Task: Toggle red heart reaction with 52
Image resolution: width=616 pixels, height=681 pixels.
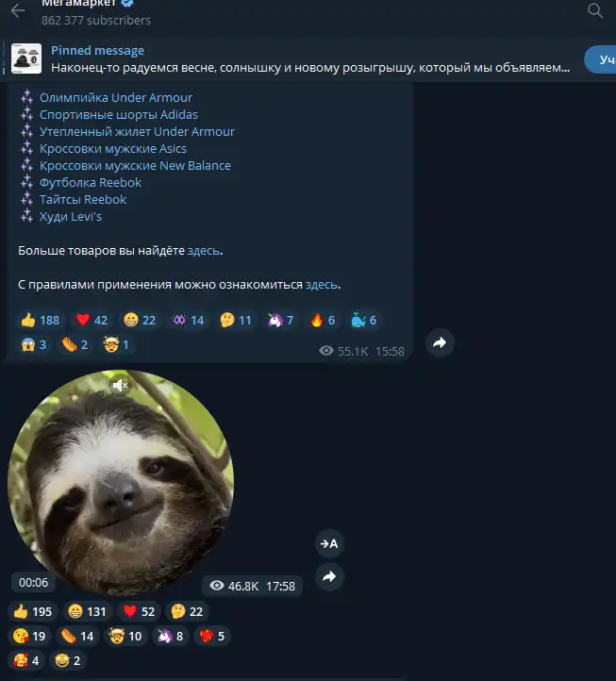Action: coord(139,611)
